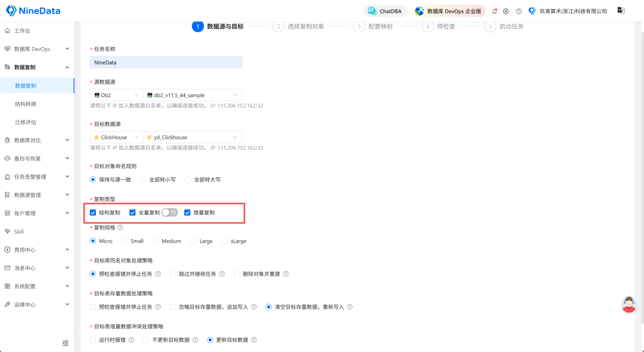Viewport: 644px width, 352px height.
Task: Click 备份与恢复 cloud icon
Action: click(7, 158)
